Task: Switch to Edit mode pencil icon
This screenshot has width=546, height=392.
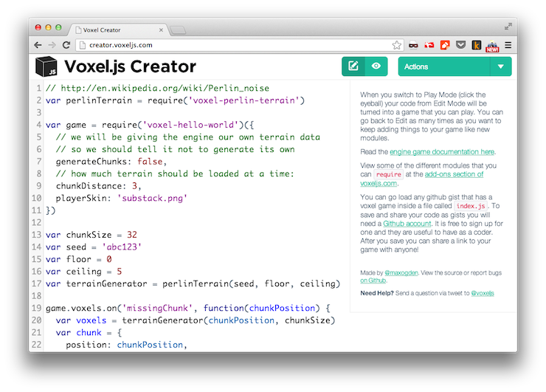Action: point(353,66)
